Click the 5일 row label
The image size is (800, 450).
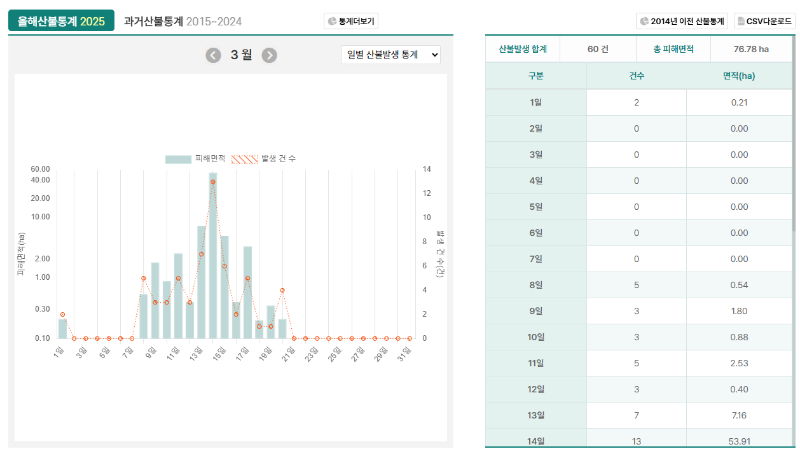[x=536, y=207]
